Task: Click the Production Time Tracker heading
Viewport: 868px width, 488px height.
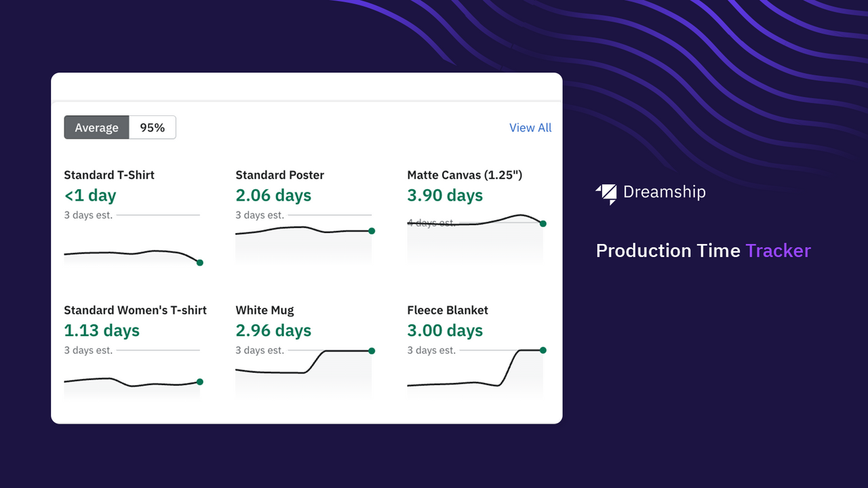Action: (x=703, y=250)
